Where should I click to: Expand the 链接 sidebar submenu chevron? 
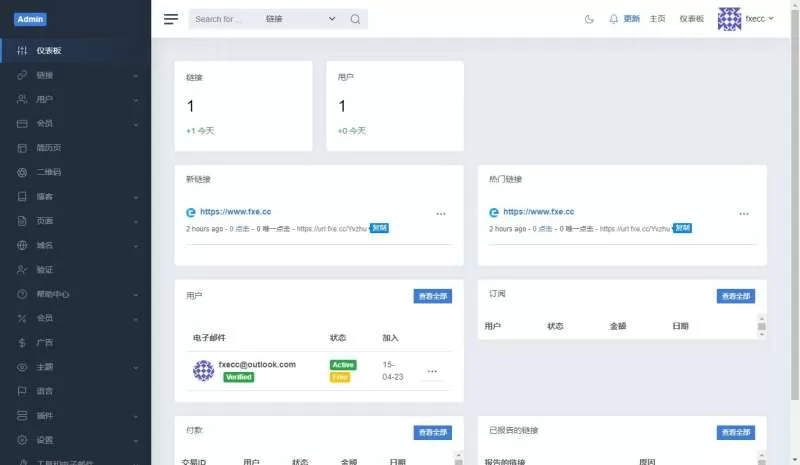coord(136,76)
